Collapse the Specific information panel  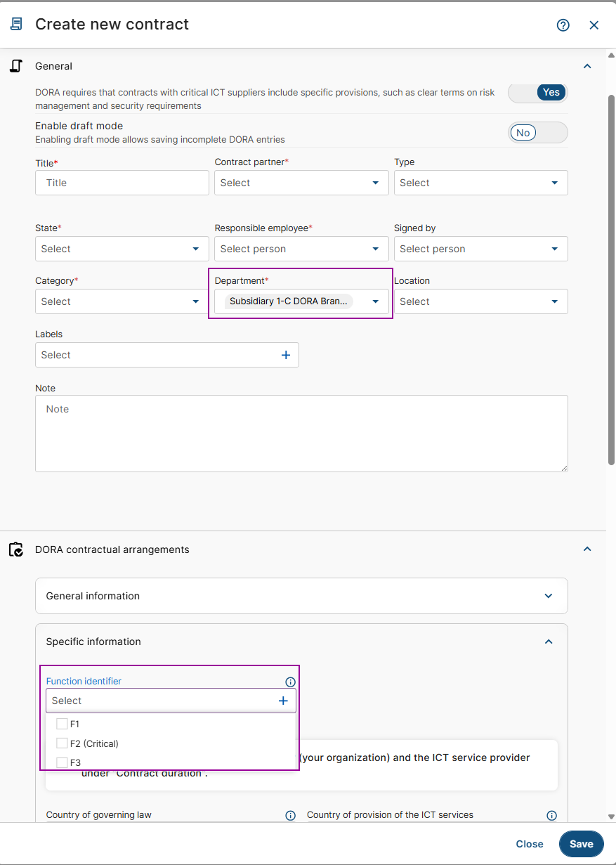tap(549, 642)
